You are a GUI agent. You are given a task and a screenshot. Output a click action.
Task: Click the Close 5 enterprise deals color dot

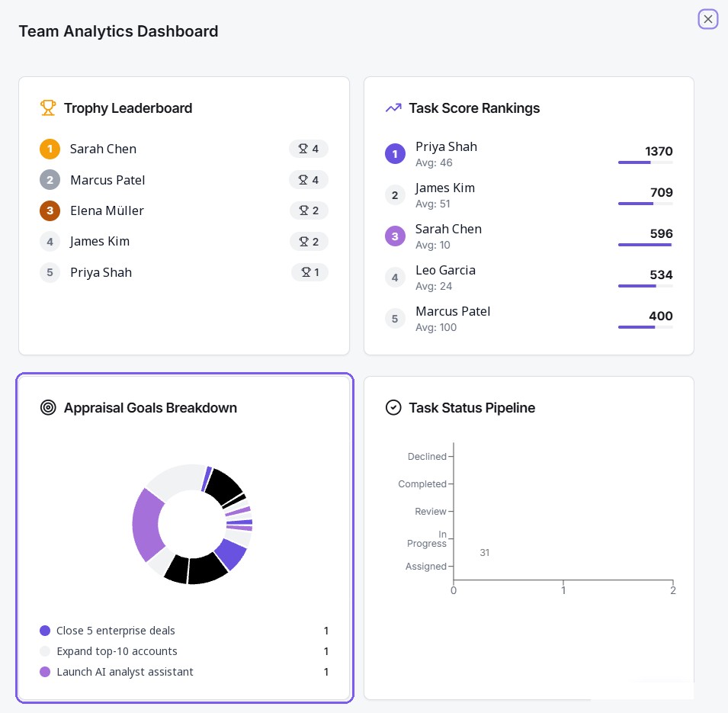coord(45,631)
